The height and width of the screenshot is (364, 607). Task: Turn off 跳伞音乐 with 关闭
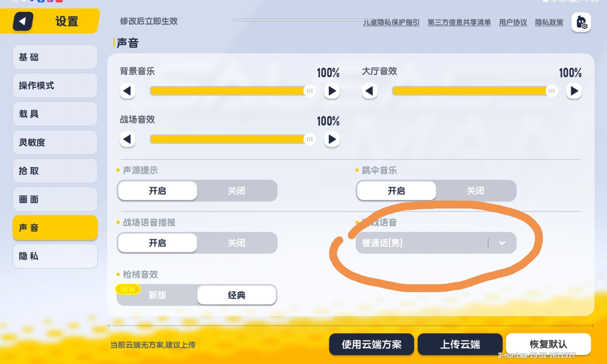pos(475,191)
